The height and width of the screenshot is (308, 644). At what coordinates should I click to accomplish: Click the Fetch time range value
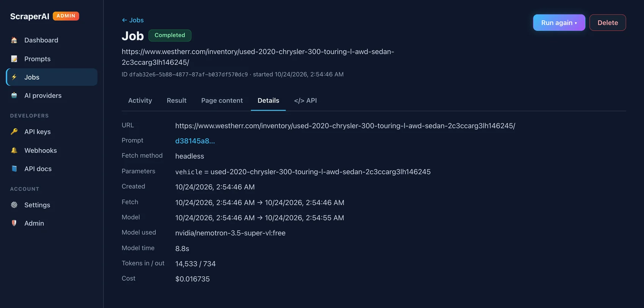click(259, 202)
